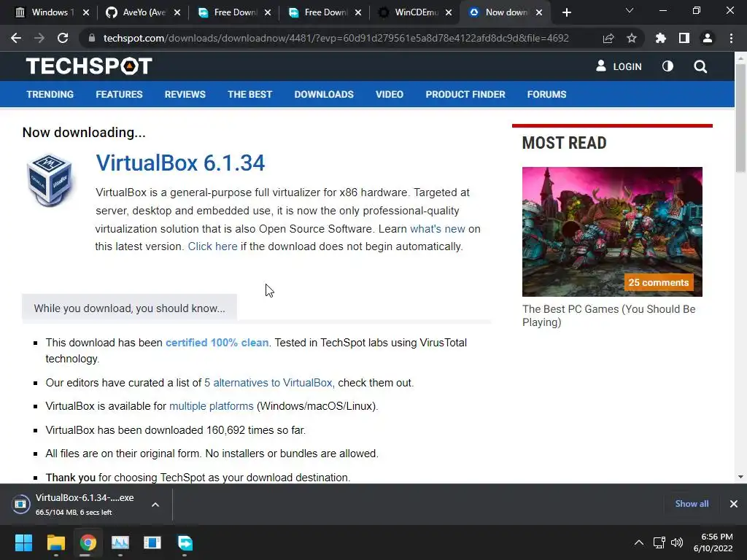
Task: Open the FORUMS menu
Action: [x=546, y=94]
